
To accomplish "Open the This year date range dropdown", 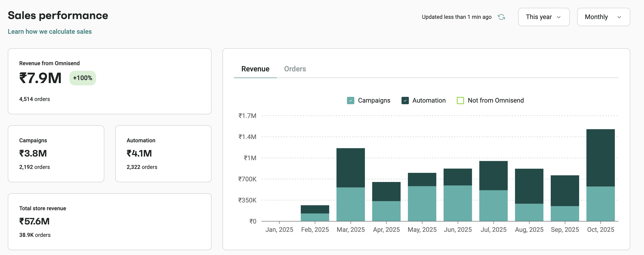I will coord(544,17).
